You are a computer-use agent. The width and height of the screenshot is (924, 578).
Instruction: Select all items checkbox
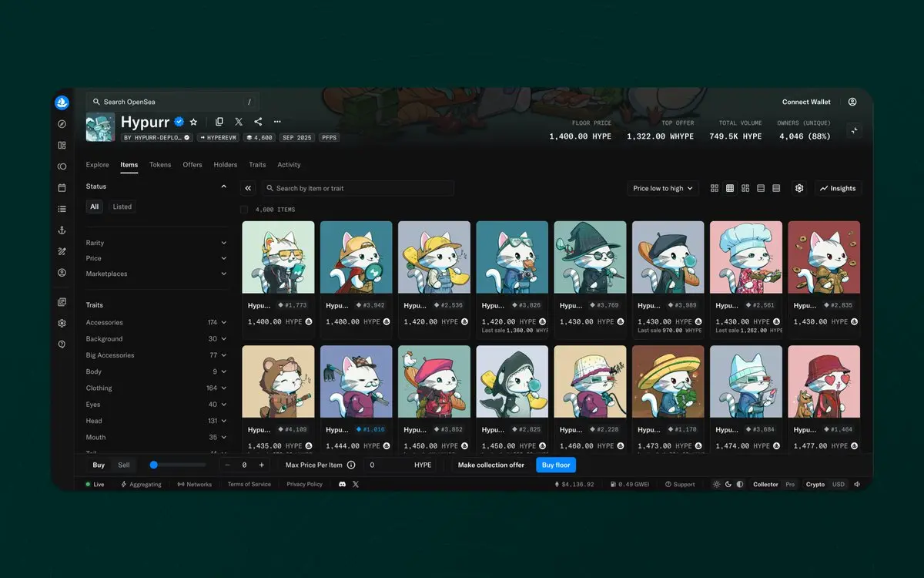point(244,210)
